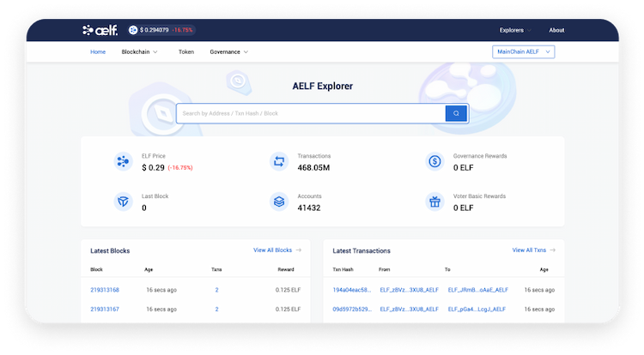Click the search by address input field
The width and height of the screenshot is (644, 355).
311,113
